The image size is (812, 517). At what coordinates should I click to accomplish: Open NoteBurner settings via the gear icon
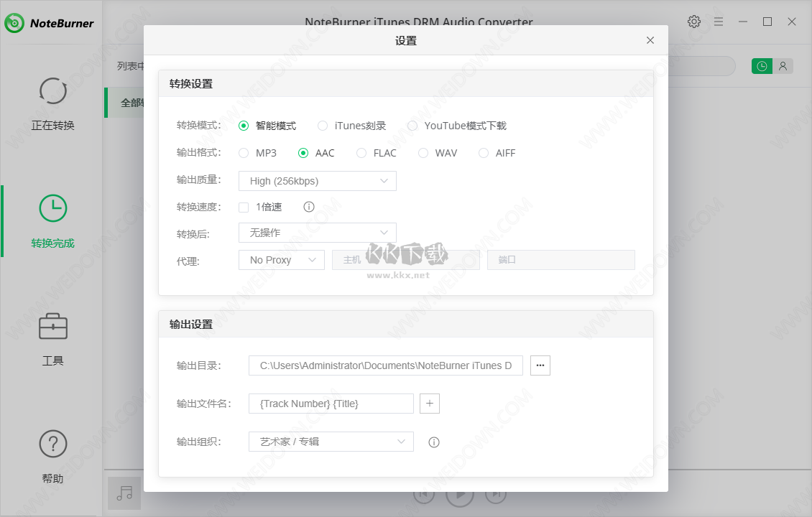click(x=693, y=22)
